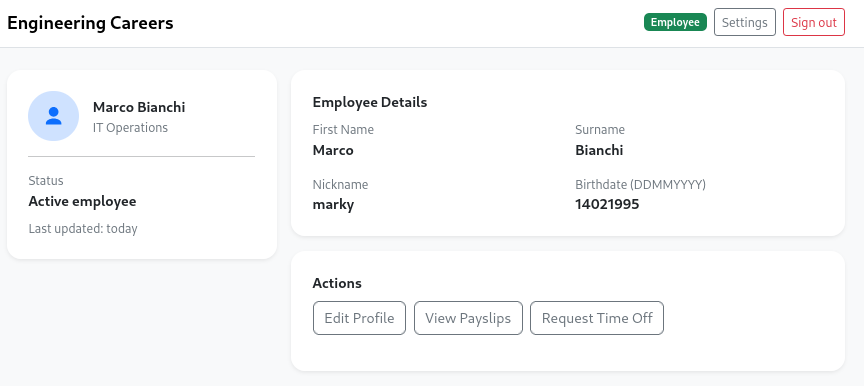Click the Status label
This screenshot has height=386, width=864.
coord(46,181)
